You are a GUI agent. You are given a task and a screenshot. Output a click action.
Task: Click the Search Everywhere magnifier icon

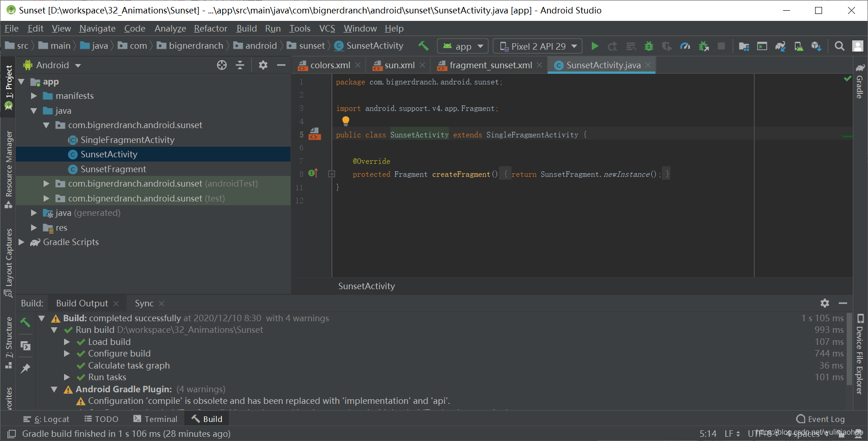(x=839, y=46)
